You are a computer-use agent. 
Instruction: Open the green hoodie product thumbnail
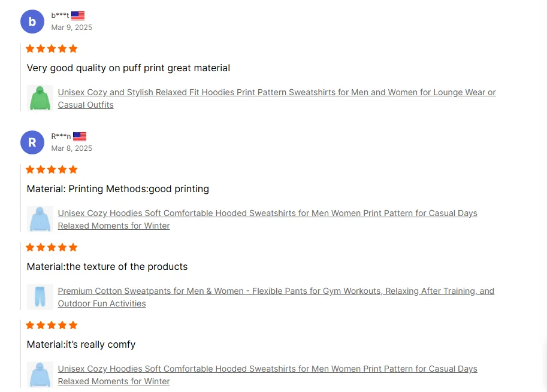pos(40,98)
